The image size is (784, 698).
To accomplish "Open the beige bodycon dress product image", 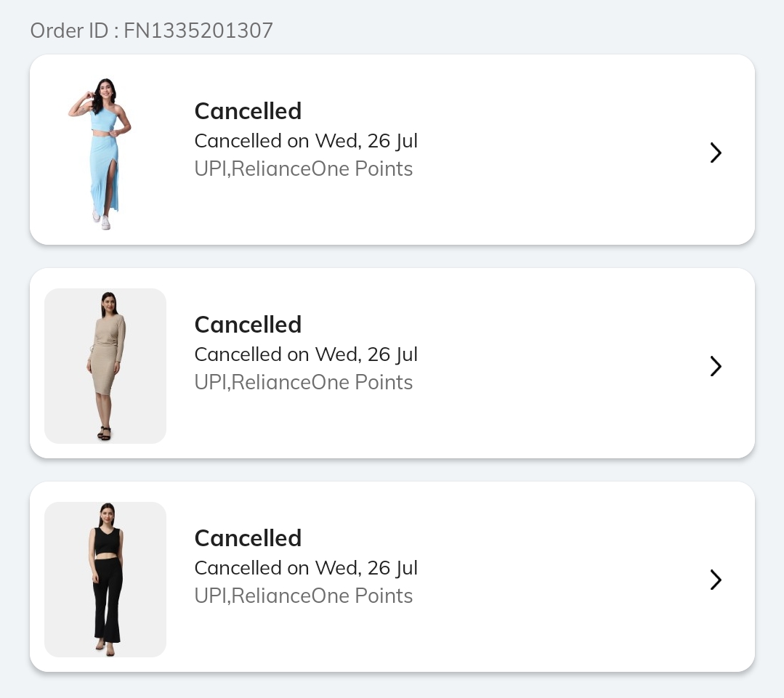I will click(x=105, y=366).
